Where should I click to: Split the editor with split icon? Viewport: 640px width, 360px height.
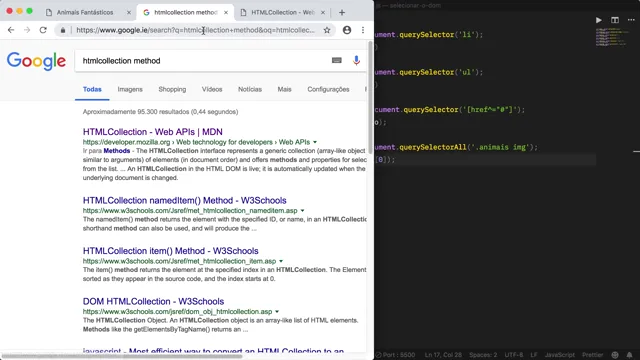pyautogui.click(x=615, y=20)
